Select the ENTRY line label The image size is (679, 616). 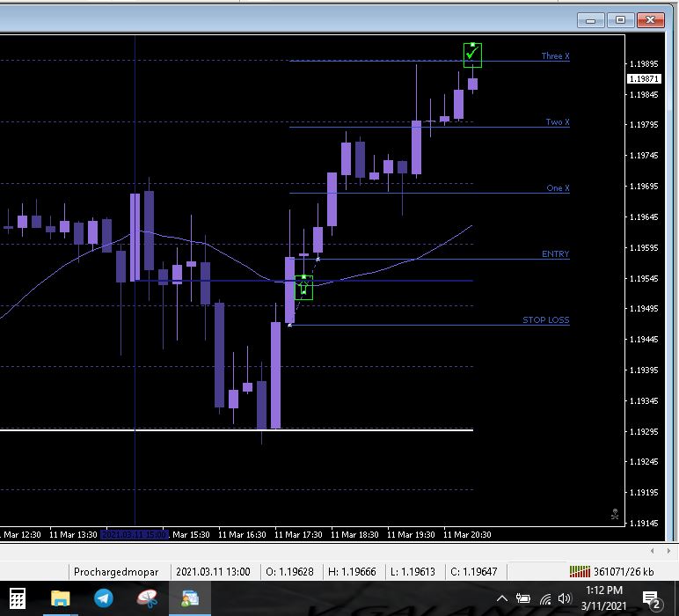pyautogui.click(x=555, y=253)
